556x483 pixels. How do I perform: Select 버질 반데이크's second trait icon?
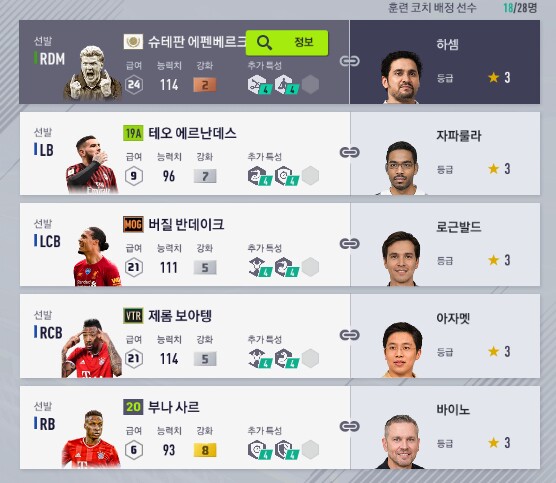pos(286,267)
